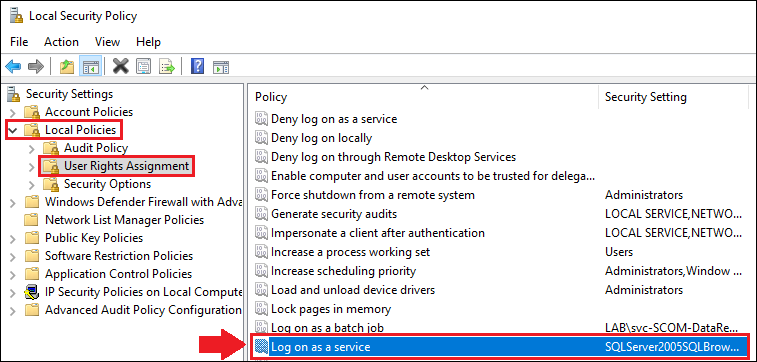Viewport: 757px width, 362px height.
Task: Click the SQLServer2005SQLBrow... security setting value
Action: [x=672, y=347]
